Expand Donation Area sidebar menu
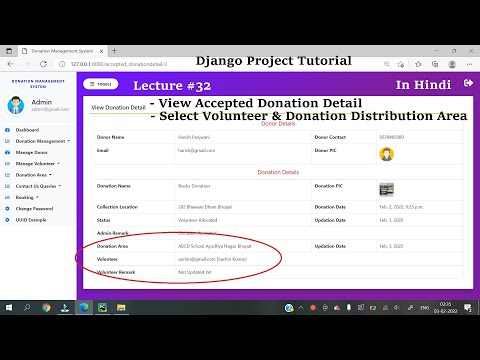480x360 pixels. click(33, 175)
